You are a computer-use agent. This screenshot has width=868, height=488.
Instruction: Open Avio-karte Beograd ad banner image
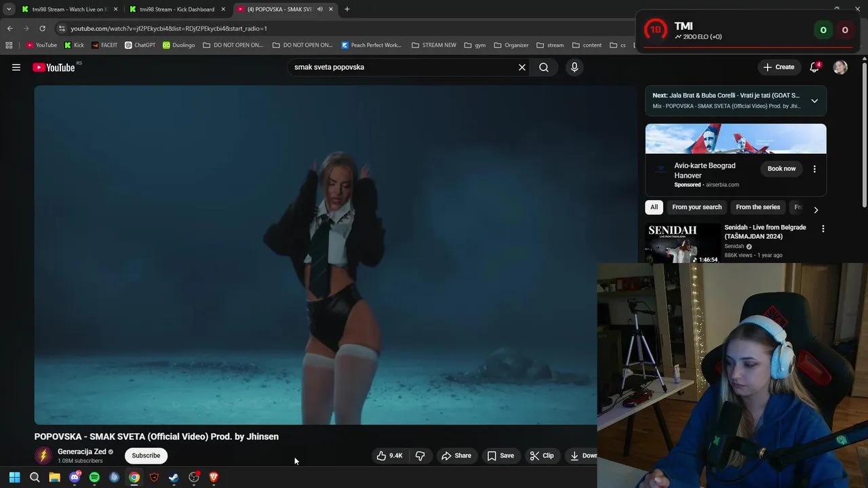tap(736, 139)
